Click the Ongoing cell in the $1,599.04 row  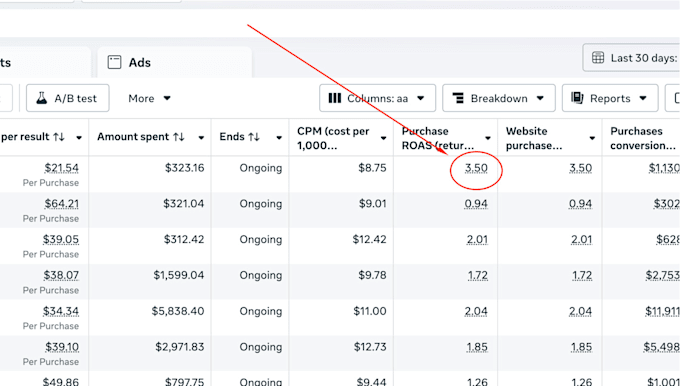point(261,275)
